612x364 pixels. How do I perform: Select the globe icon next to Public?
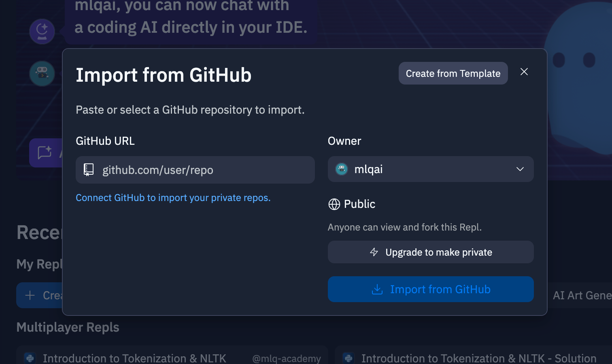click(x=334, y=204)
